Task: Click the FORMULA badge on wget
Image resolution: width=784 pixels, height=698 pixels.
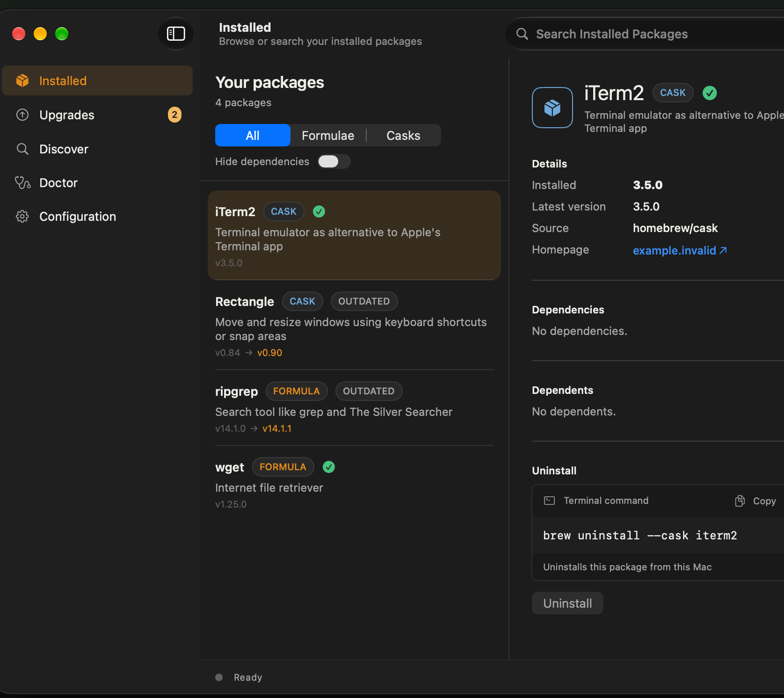Action: pos(283,467)
